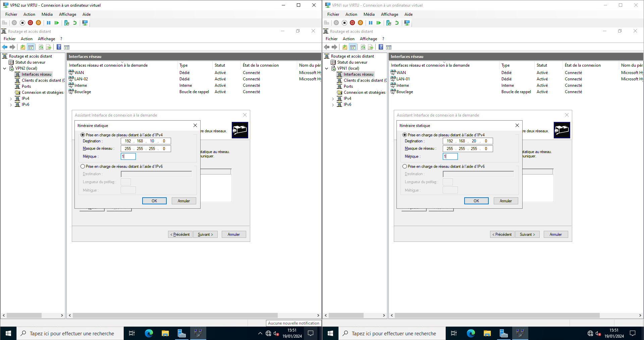Refresh the Routage console in the VPN1 window
Viewport: 644px width, 340px height.
point(363,47)
